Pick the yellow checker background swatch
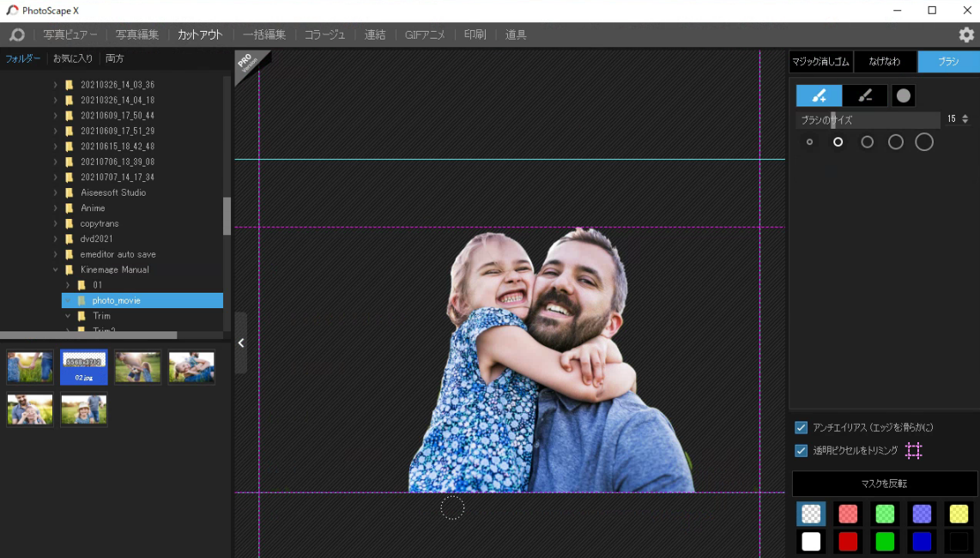The image size is (980, 558). (959, 513)
